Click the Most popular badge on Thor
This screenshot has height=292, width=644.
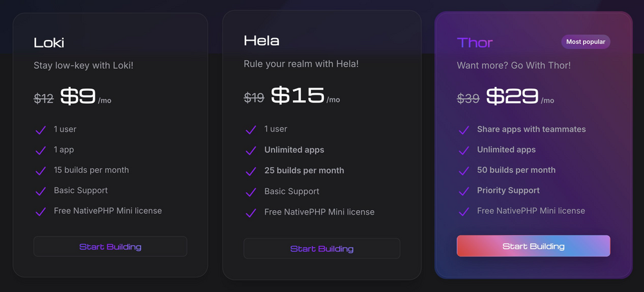585,42
